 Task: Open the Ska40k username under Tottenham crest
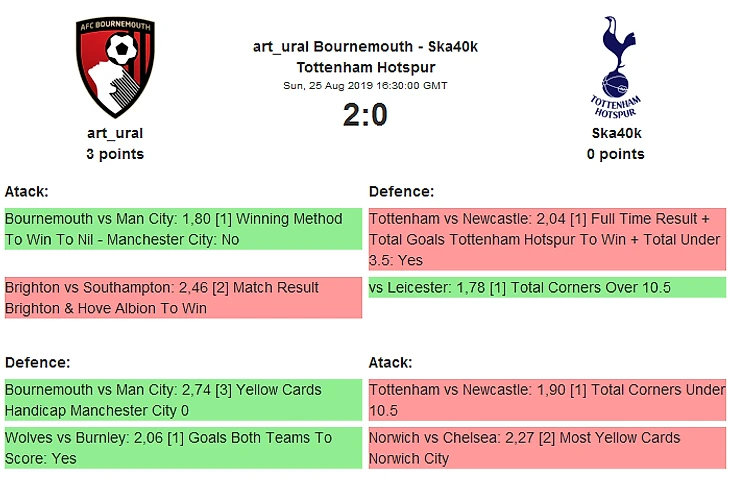click(616, 133)
